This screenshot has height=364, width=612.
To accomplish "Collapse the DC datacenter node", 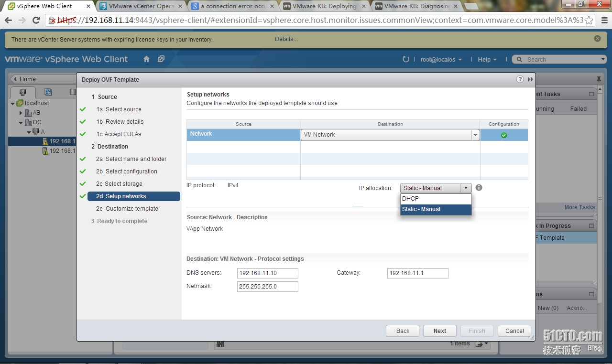I will coord(21,122).
